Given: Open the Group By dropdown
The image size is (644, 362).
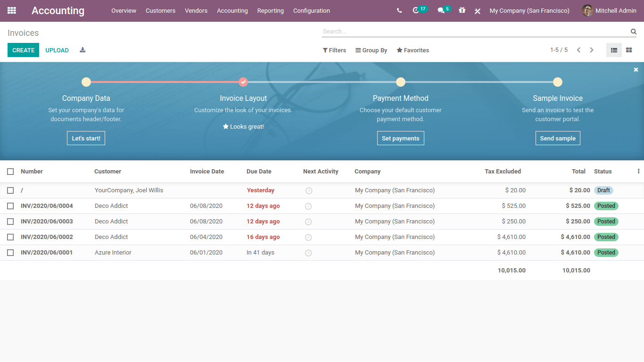Looking at the screenshot, I should pos(372,50).
